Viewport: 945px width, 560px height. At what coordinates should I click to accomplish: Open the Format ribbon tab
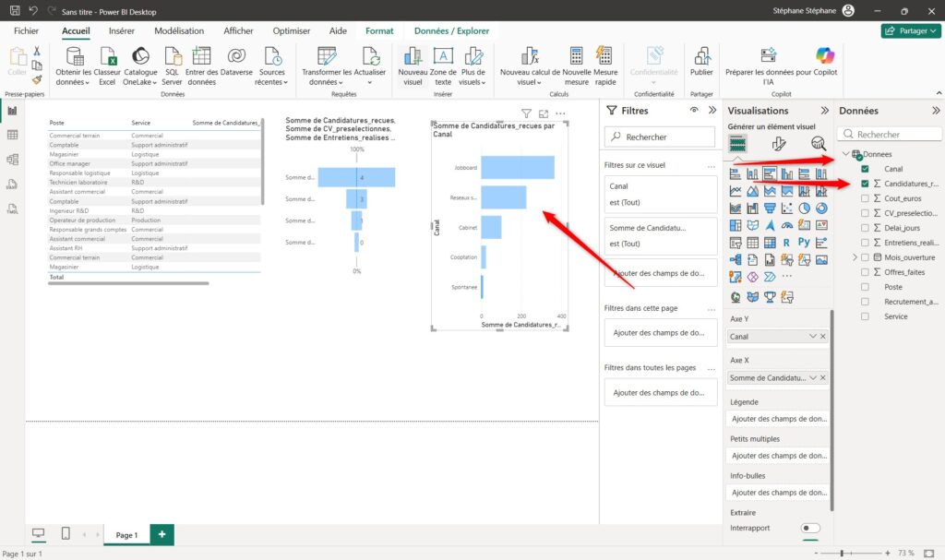tap(379, 30)
